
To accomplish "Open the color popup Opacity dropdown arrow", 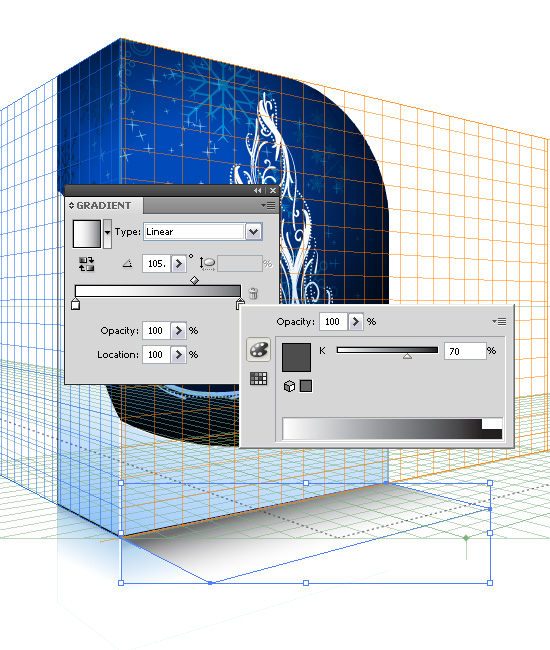I will (356, 322).
